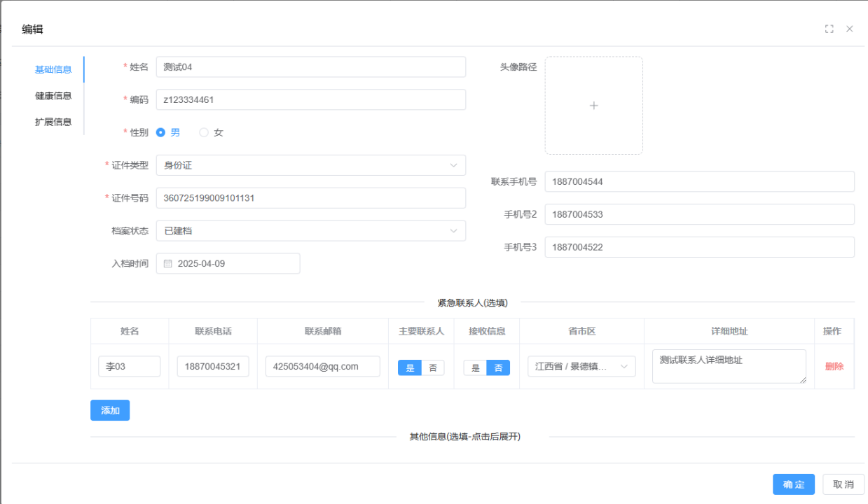Image resolution: width=868 pixels, height=504 pixels.
Task: Click the contact email field 425053404@qq.com
Action: click(323, 366)
